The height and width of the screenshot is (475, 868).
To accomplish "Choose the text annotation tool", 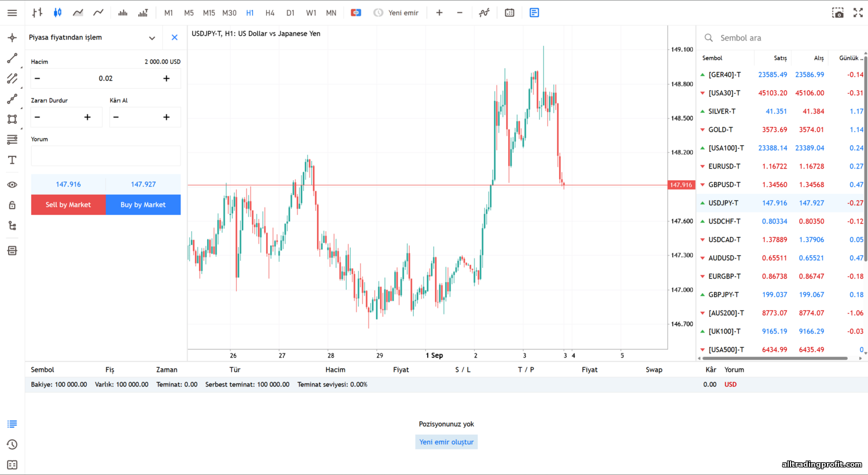I will (12, 160).
